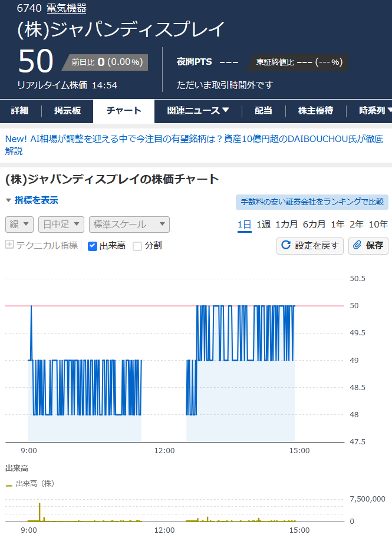Screen dimensions: 392x541
Task: Select the 1週 chart range
Action: [263, 225]
